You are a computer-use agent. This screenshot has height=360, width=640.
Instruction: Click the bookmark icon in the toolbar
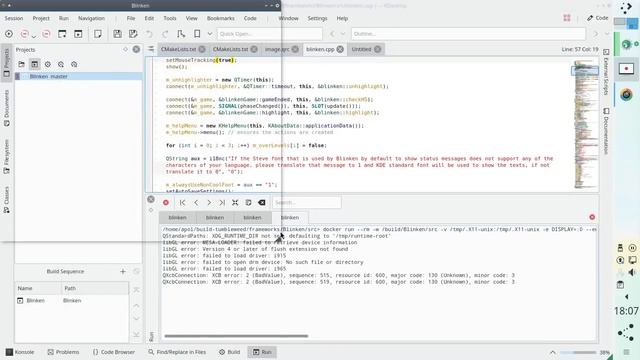(197, 34)
